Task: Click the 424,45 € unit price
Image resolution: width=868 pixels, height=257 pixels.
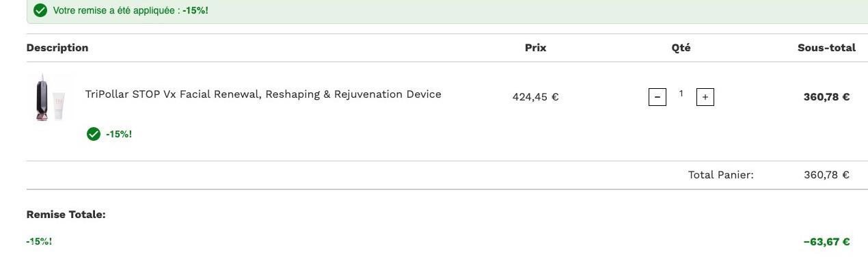Action: point(535,97)
